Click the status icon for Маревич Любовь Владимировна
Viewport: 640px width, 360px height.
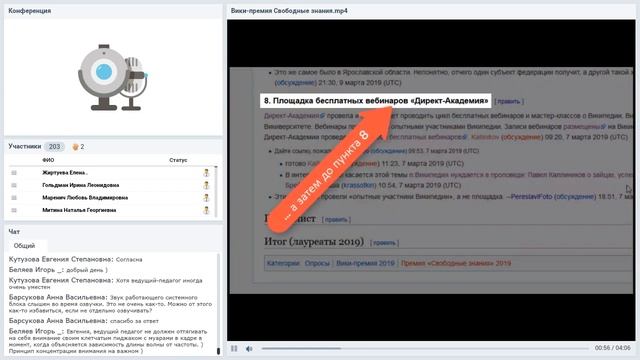(x=206, y=198)
